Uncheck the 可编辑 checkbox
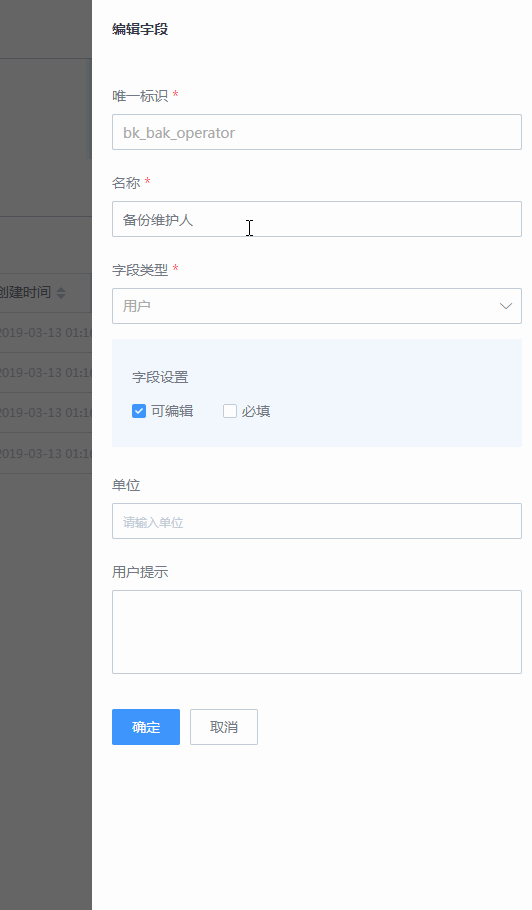The image size is (532, 910). click(x=139, y=411)
